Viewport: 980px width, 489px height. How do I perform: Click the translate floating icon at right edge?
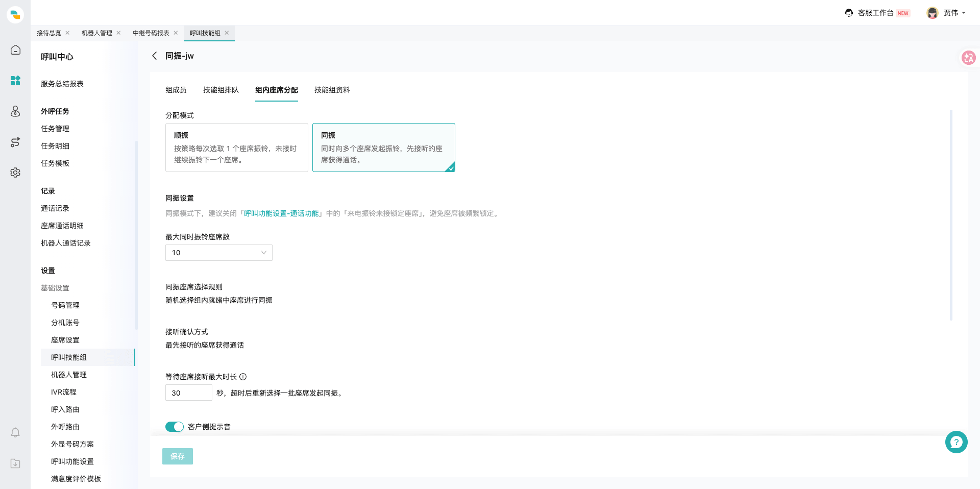coord(968,58)
